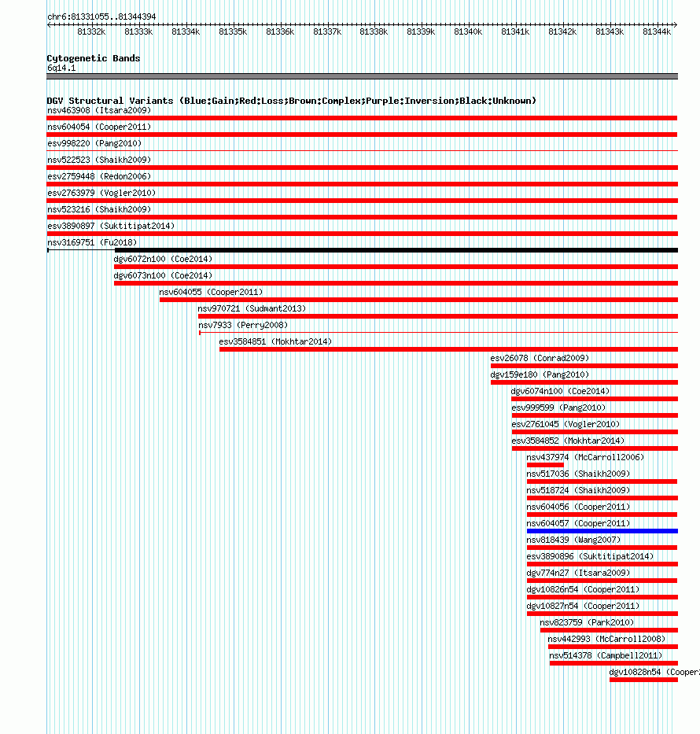700x734 pixels.
Task: Click the 81335k ruler tick label
Action: 233,31
